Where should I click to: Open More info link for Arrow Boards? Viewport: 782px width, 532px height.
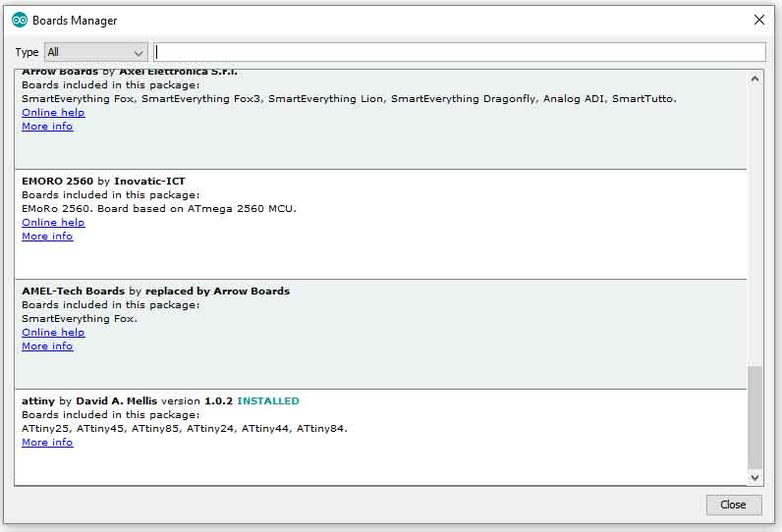(47, 127)
